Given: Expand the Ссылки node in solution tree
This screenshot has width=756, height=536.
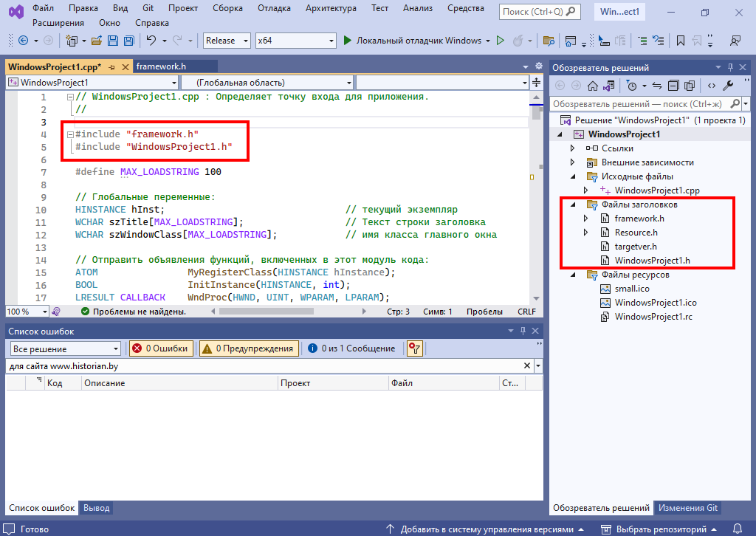Looking at the screenshot, I should coord(573,148).
